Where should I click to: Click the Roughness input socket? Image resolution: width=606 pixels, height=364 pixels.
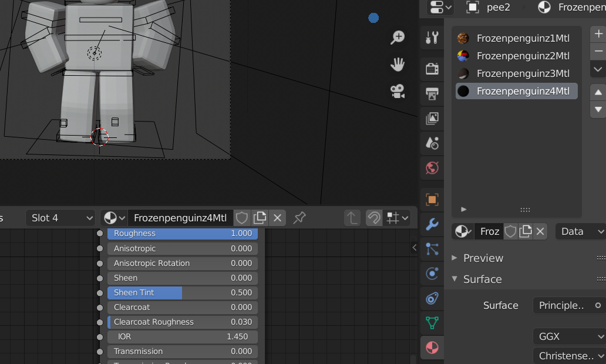(x=100, y=234)
